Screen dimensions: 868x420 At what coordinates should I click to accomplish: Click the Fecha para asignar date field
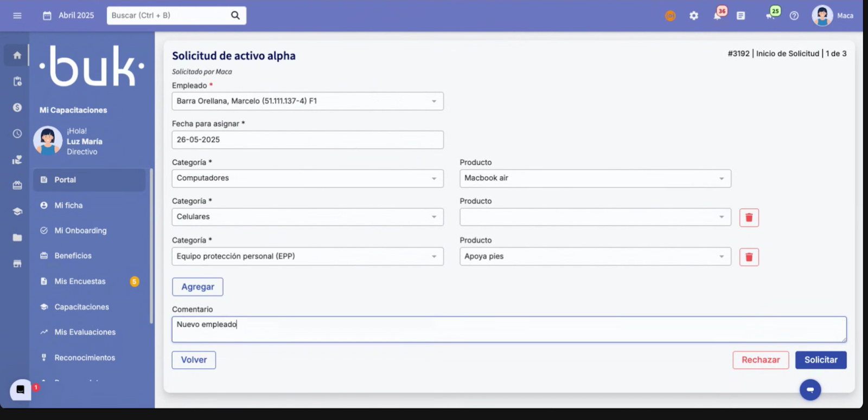click(x=307, y=140)
